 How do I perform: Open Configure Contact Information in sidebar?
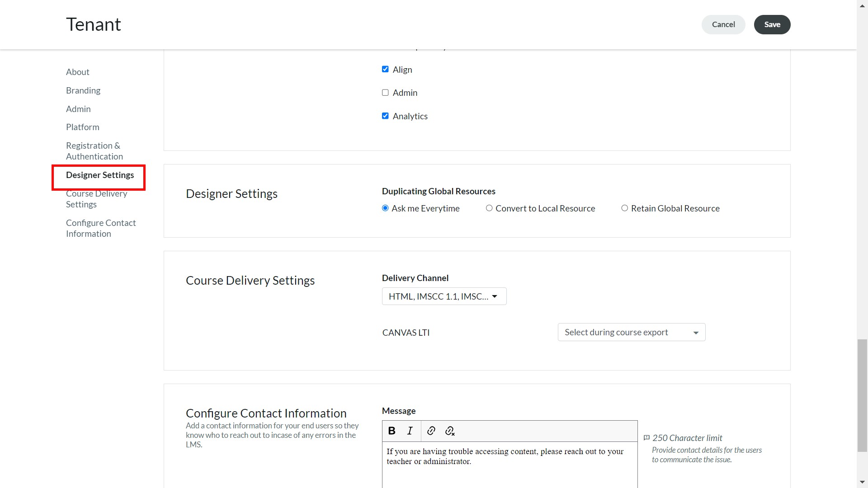click(x=101, y=228)
